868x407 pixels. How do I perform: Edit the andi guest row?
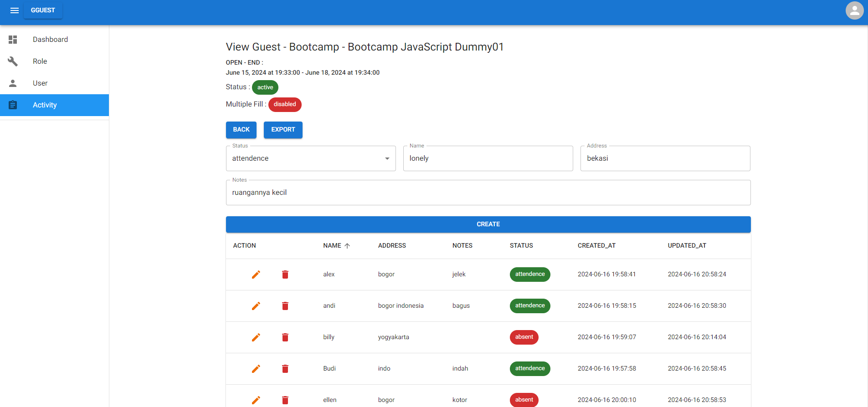click(x=256, y=306)
